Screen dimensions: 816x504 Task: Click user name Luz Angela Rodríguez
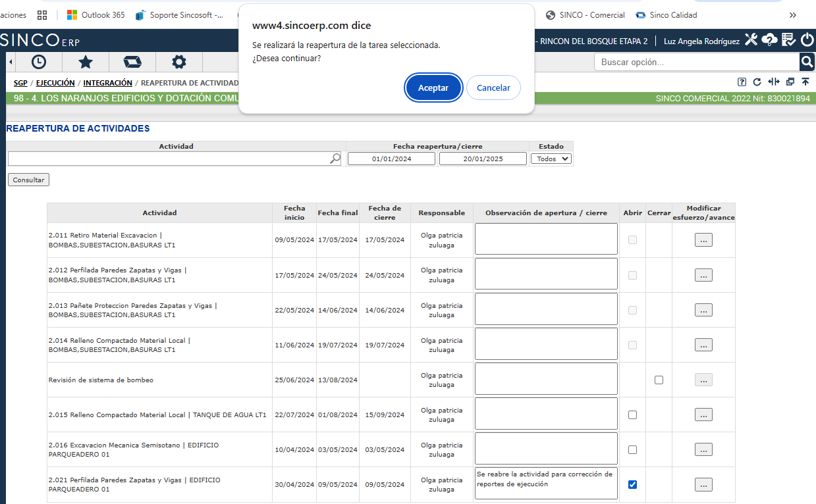(x=701, y=41)
